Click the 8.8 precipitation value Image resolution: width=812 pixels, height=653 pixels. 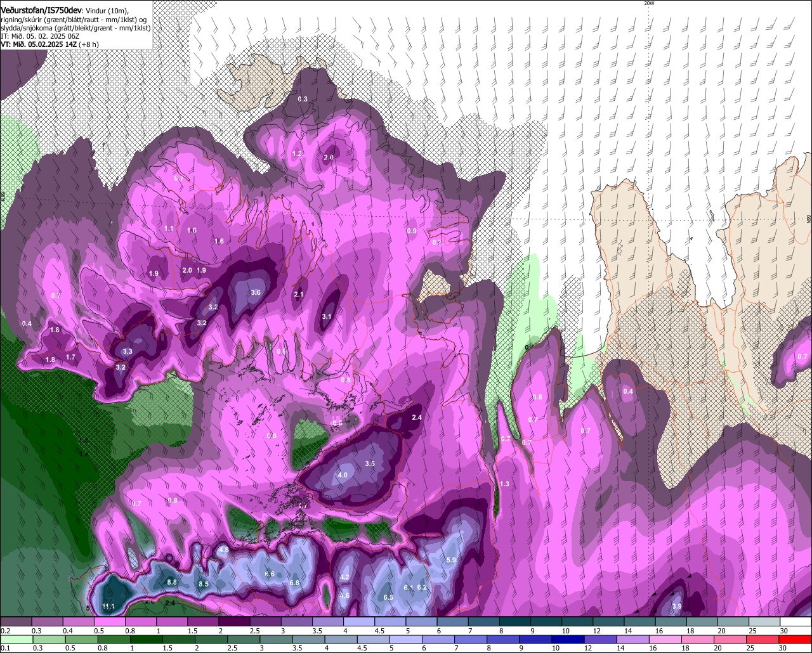coord(171,582)
